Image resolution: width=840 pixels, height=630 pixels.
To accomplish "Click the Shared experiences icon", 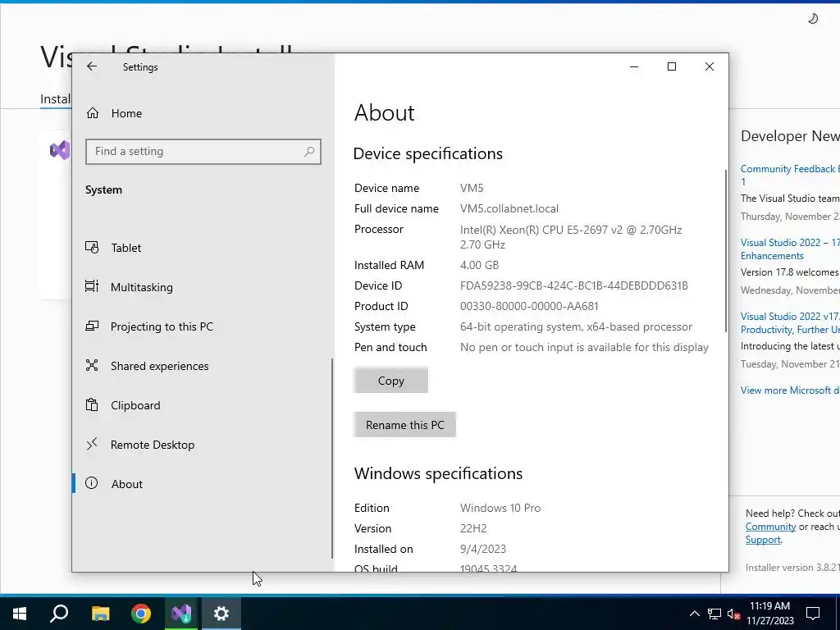I will tap(92, 365).
